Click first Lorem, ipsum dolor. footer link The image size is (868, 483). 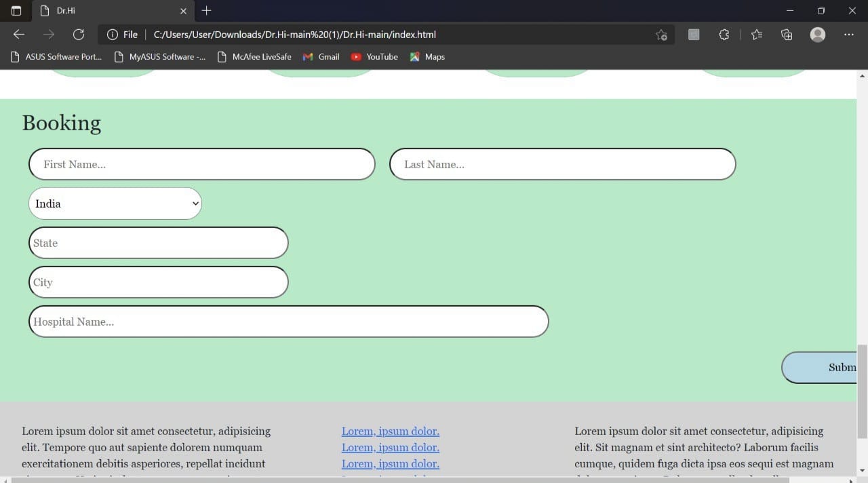(x=391, y=431)
